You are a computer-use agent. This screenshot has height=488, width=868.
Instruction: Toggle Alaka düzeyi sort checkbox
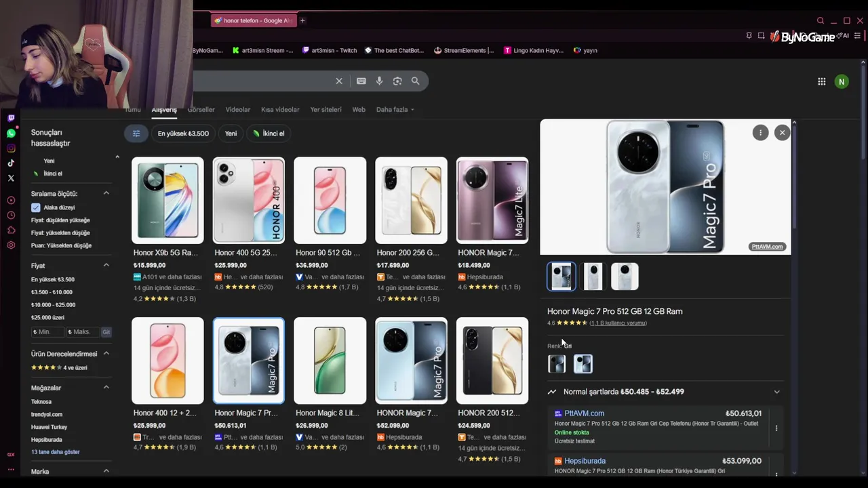(x=36, y=207)
